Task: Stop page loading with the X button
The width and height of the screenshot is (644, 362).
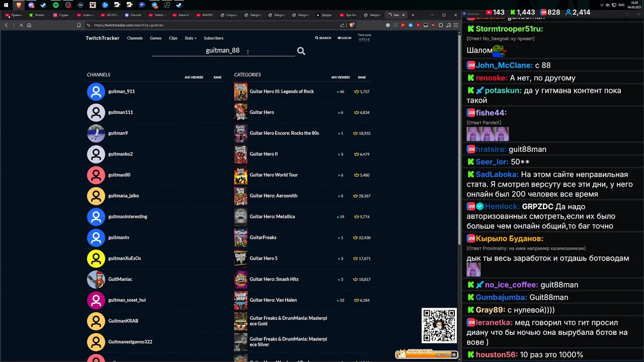Action: tap(21, 25)
